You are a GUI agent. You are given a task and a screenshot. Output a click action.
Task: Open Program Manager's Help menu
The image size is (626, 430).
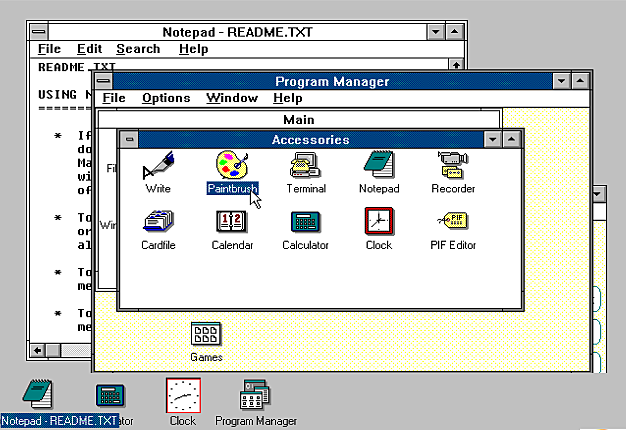coord(287,98)
